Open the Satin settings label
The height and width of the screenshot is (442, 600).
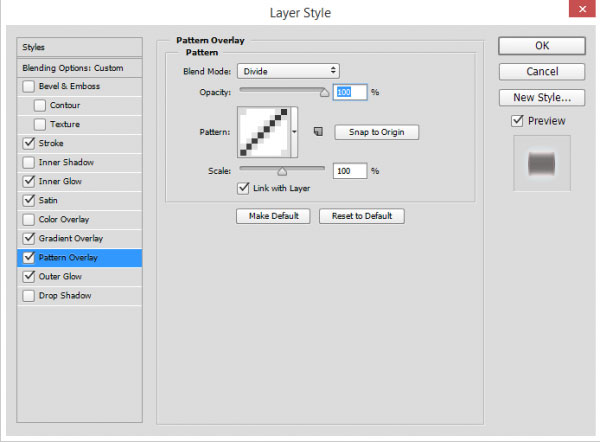pos(48,200)
